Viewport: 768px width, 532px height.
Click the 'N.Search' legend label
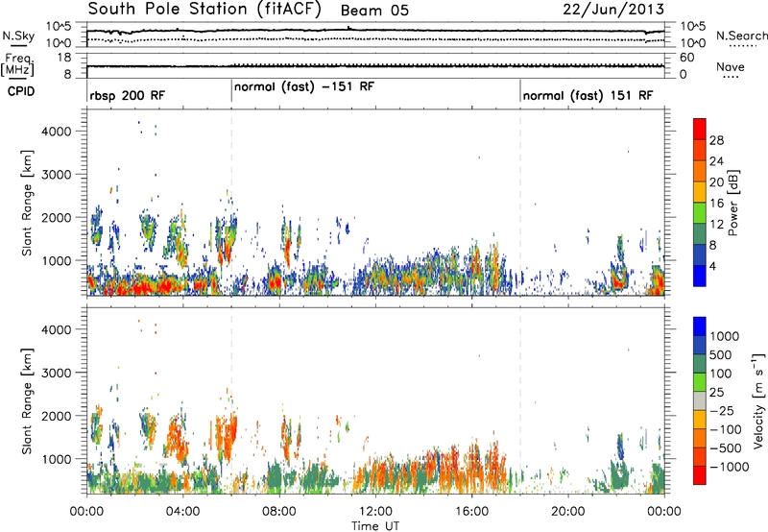pyautogui.click(x=741, y=36)
